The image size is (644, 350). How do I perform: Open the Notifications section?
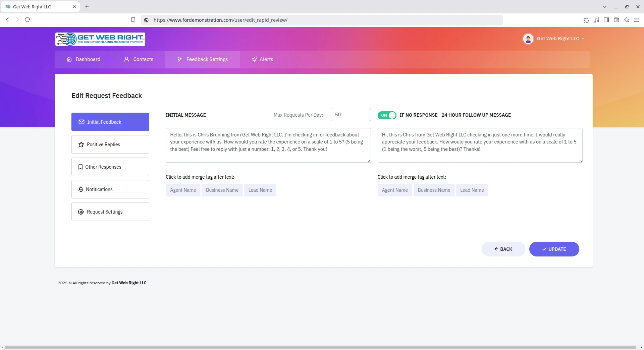point(110,189)
